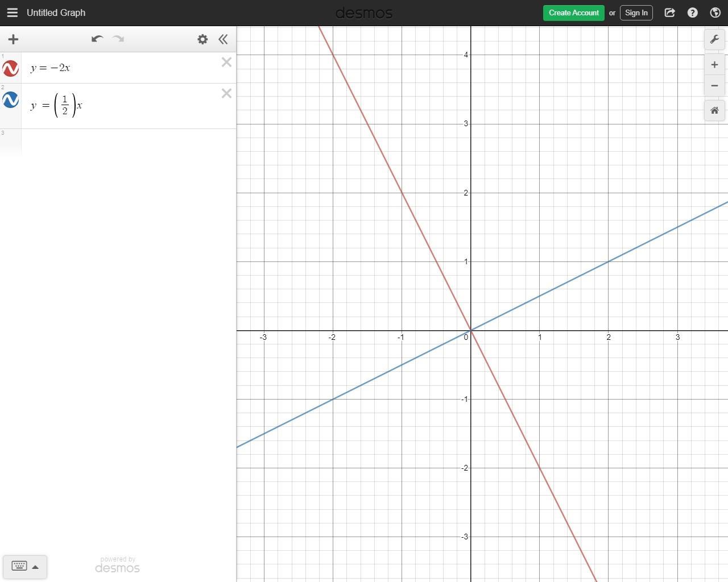
Task: Click the Add Item plus button
Action: pos(13,39)
